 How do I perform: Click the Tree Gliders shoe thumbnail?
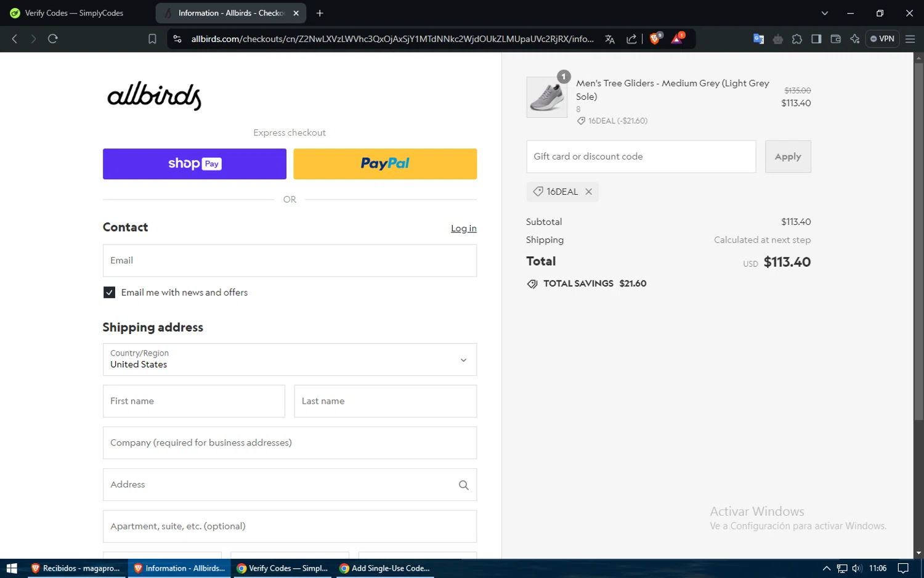pyautogui.click(x=547, y=97)
